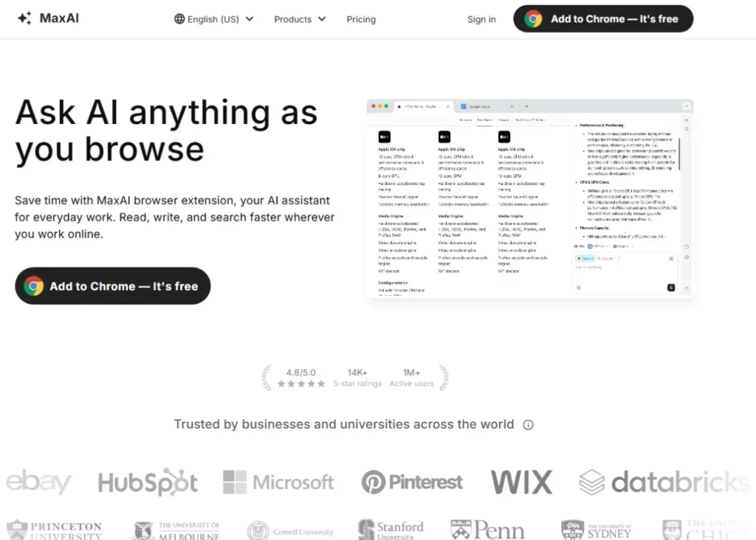Click the Penn logo

[487, 530]
